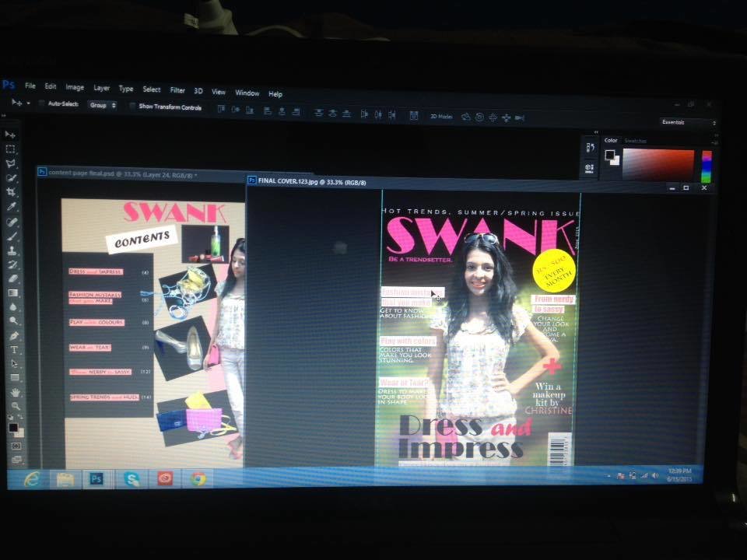Select the Hand tool
Screen dimensions: 747x560
click(16, 392)
